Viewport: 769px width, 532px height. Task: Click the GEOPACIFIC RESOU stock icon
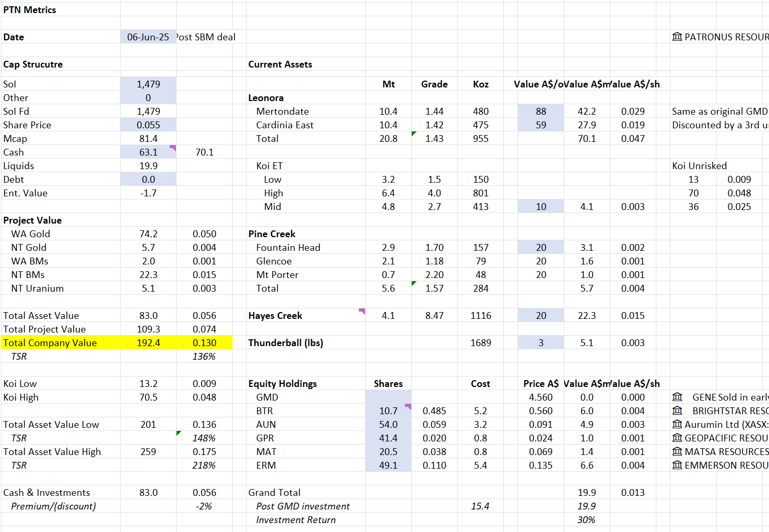point(677,438)
